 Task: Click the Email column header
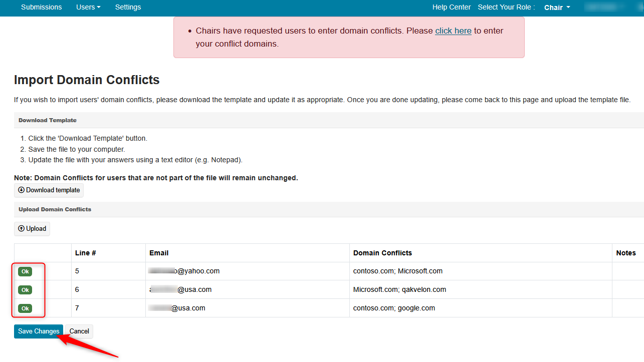159,253
